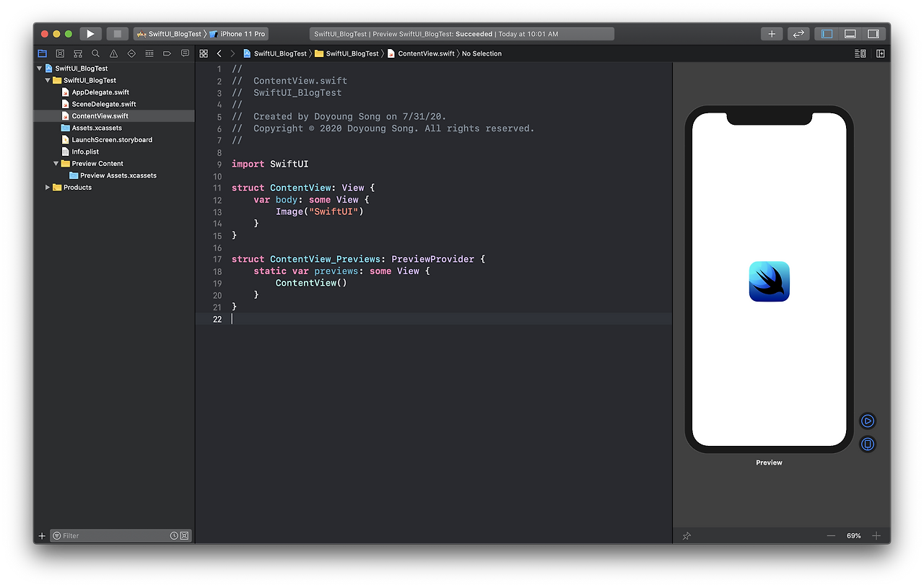The height and width of the screenshot is (588, 924).
Task: Show the Report navigator tab
Action: [x=185, y=53]
